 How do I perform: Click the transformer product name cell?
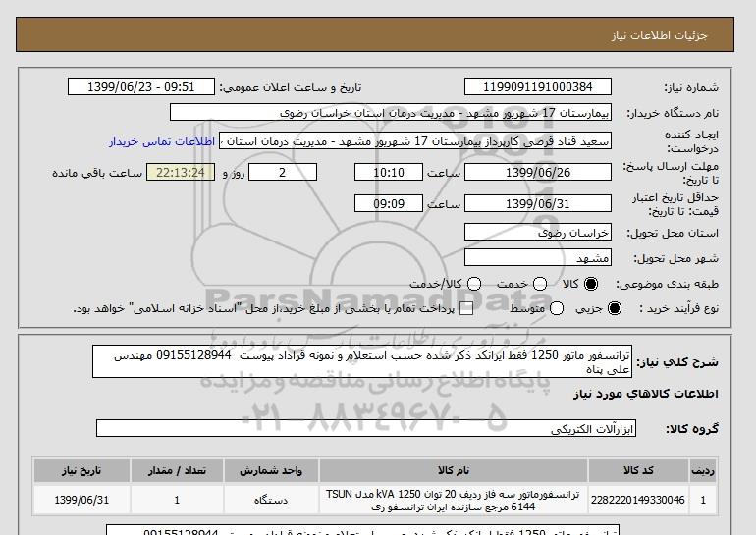(454, 500)
